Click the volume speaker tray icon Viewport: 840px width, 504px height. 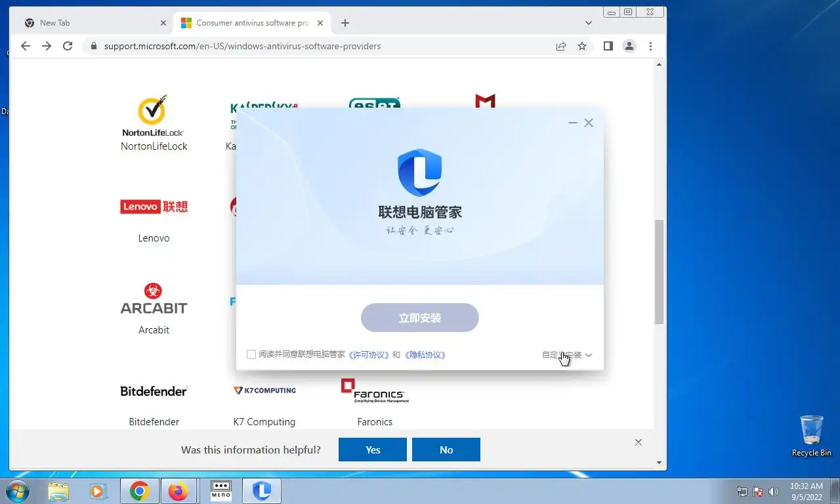(x=774, y=492)
